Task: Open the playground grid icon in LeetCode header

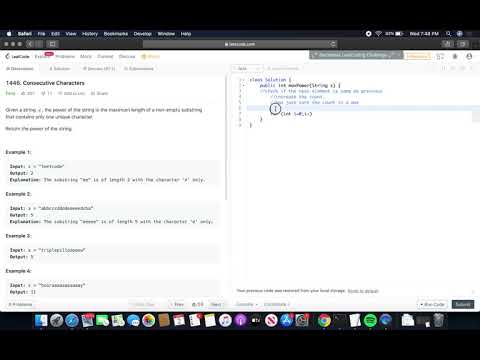Action: click(440, 56)
